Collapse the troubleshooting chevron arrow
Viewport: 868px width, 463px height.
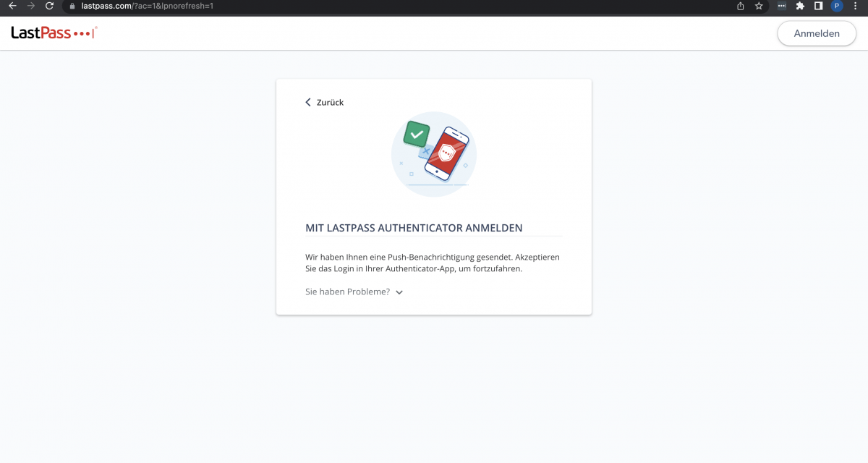click(399, 292)
